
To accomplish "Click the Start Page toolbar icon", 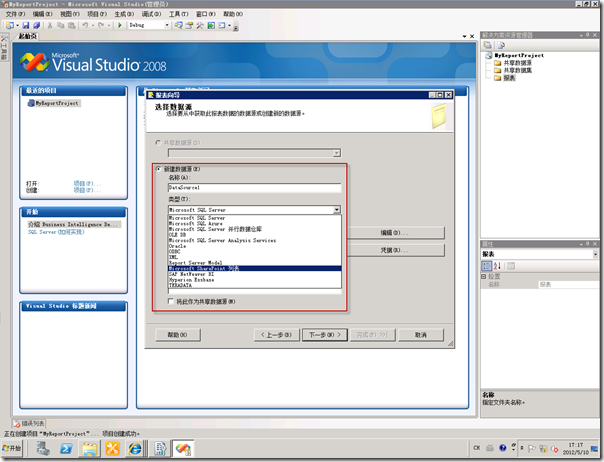I will coord(211,25).
